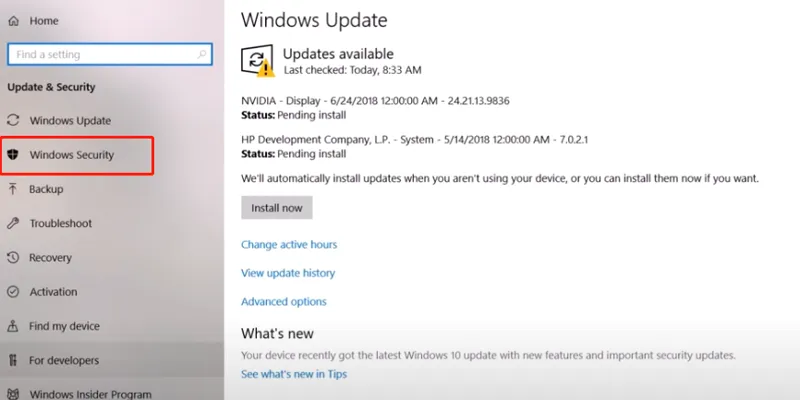Click the Windows Update page title
Screen dimensions: 800x400
click(x=314, y=20)
